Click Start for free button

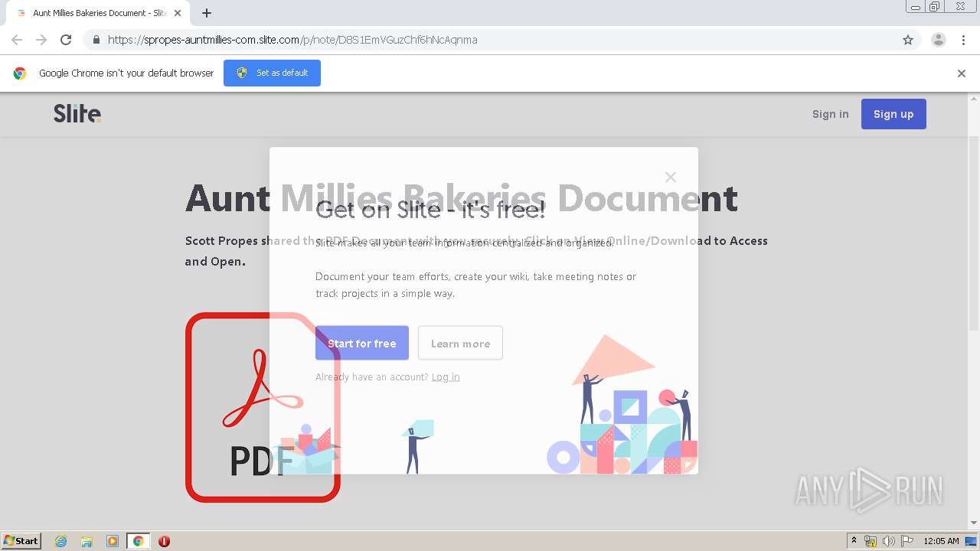[362, 343]
